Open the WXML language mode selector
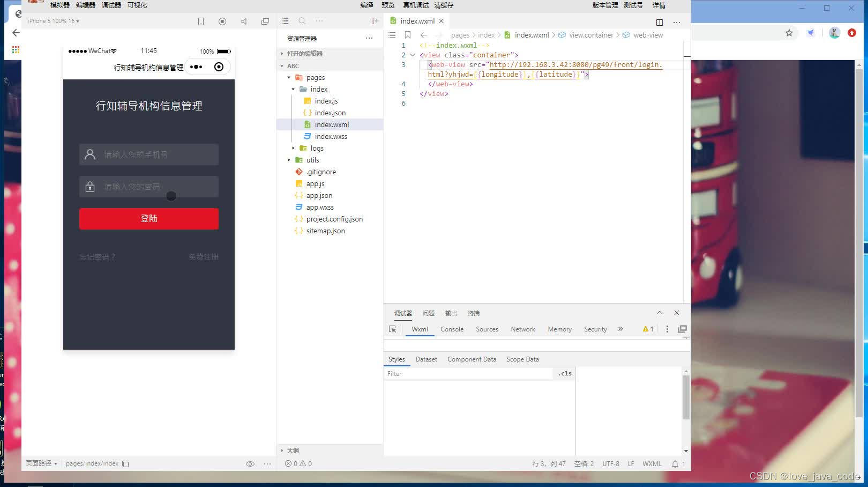The height and width of the screenshot is (487, 868). tap(652, 464)
